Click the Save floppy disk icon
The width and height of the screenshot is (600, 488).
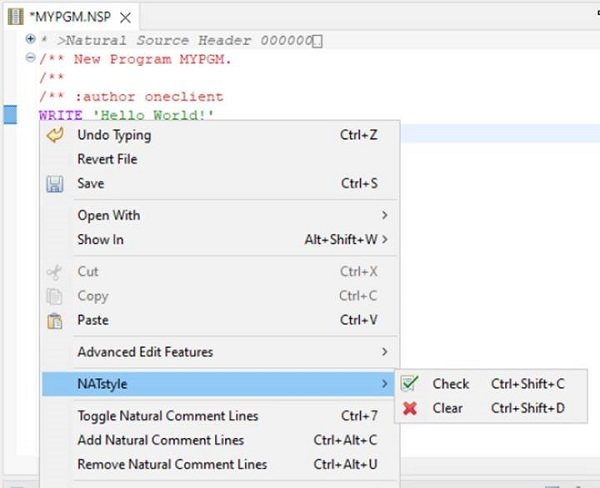(x=55, y=184)
